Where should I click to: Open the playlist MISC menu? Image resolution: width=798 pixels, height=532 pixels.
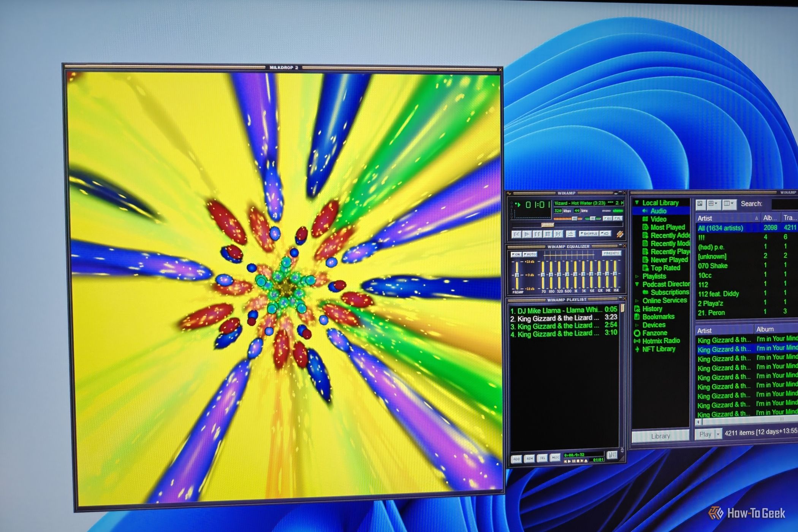point(556,458)
